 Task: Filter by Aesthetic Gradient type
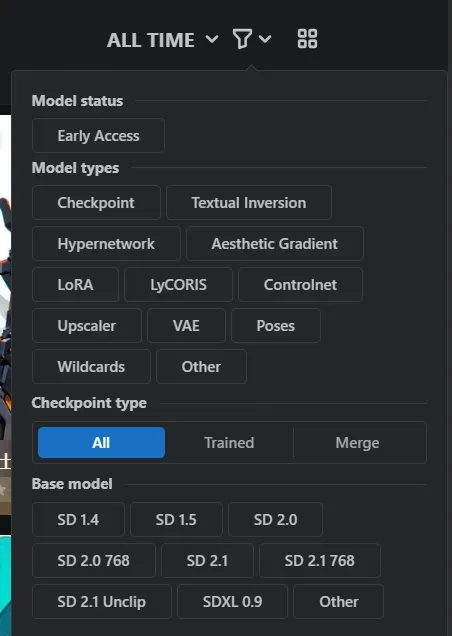coord(275,244)
